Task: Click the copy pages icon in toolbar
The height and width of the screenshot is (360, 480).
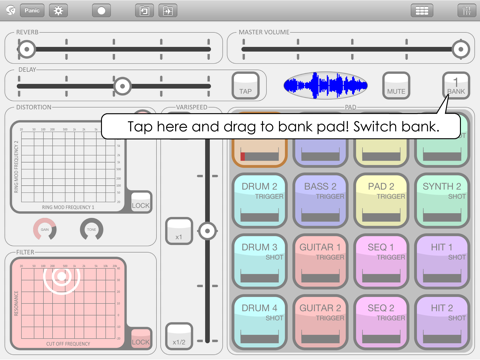Action: (144, 11)
